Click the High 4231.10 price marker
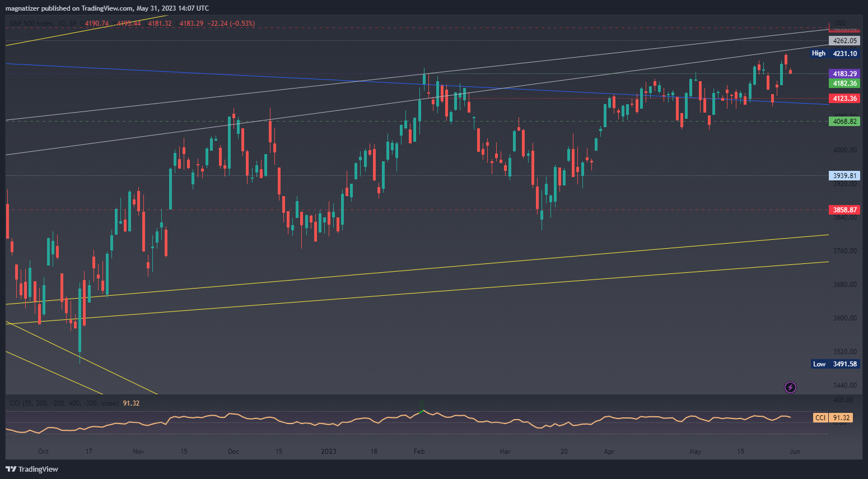The height and width of the screenshot is (479, 868). click(835, 53)
